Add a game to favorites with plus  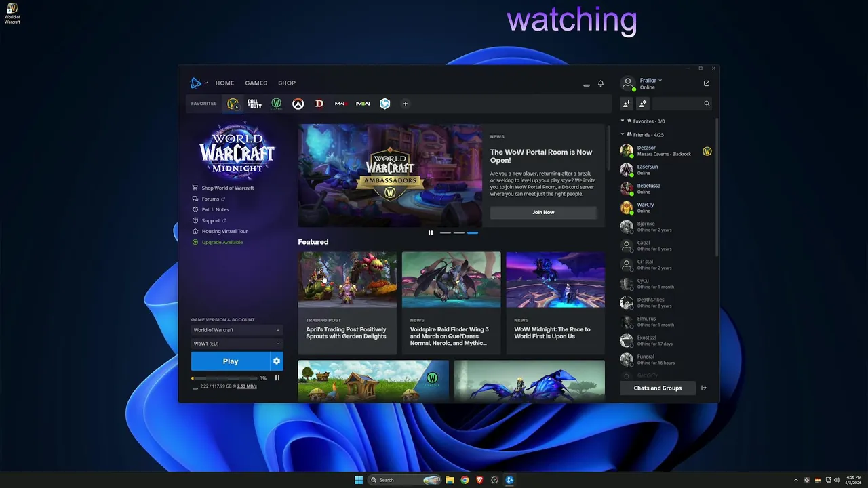click(406, 104)
